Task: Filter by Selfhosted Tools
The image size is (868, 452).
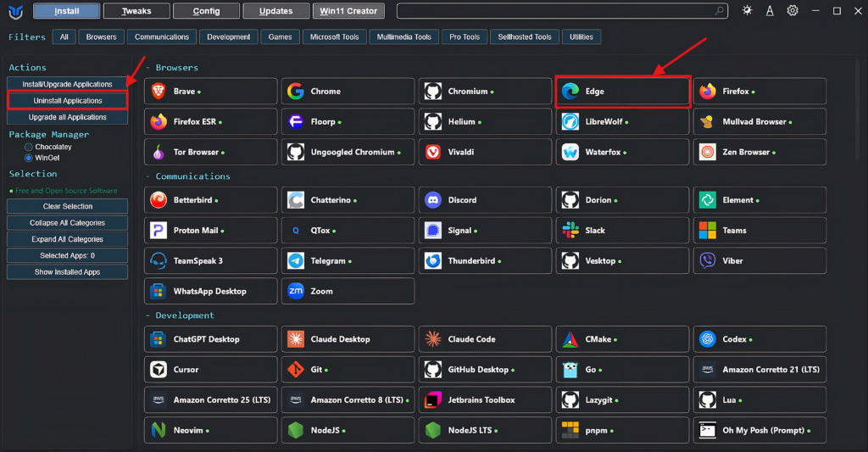Action: click(x=525, y=37)
